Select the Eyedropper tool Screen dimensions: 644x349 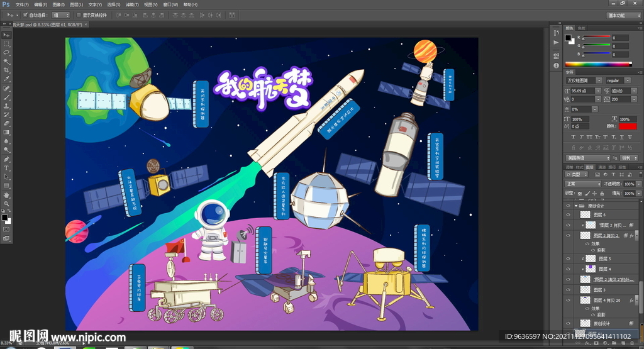(6, 79)
